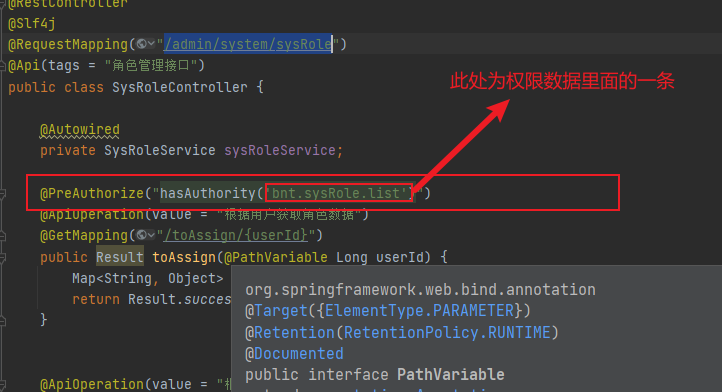Click the Documented link in popup
The image size is (722, 392).
[x=299, y=354]
